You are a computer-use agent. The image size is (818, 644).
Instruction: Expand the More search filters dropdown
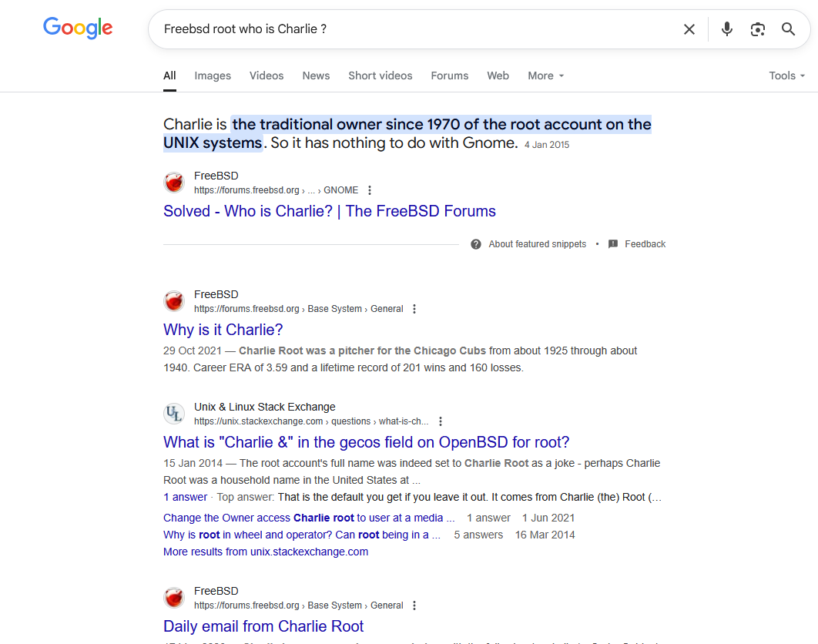(x=545, y=75)
